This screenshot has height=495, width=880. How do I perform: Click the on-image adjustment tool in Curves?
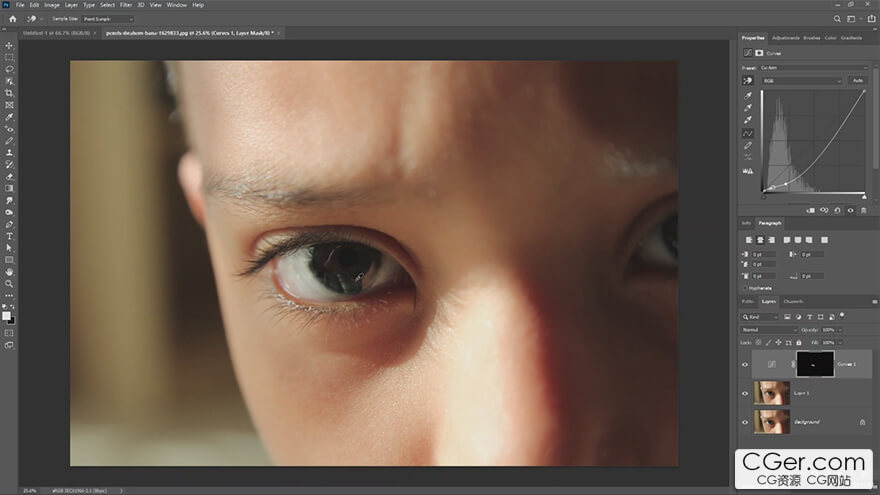[x=748, y=81]
